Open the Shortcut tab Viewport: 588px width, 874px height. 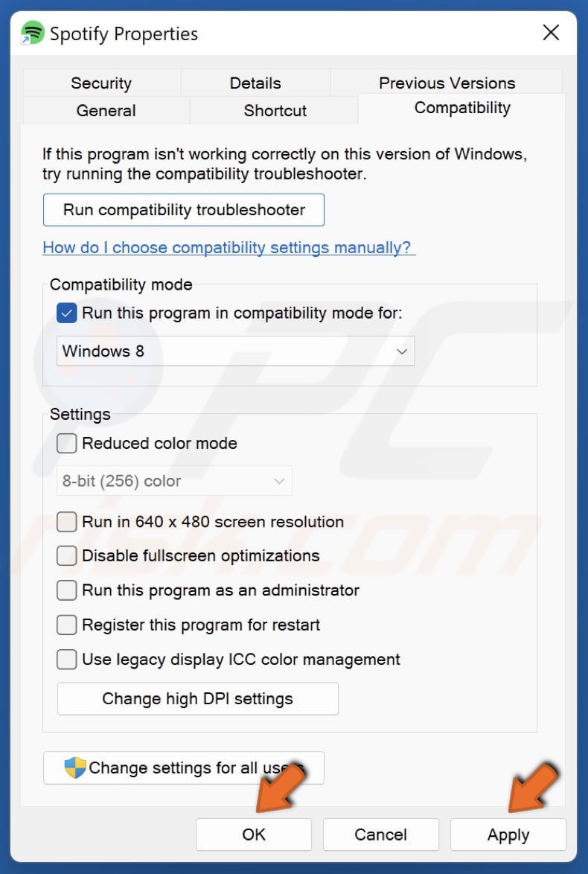[275, 110]
